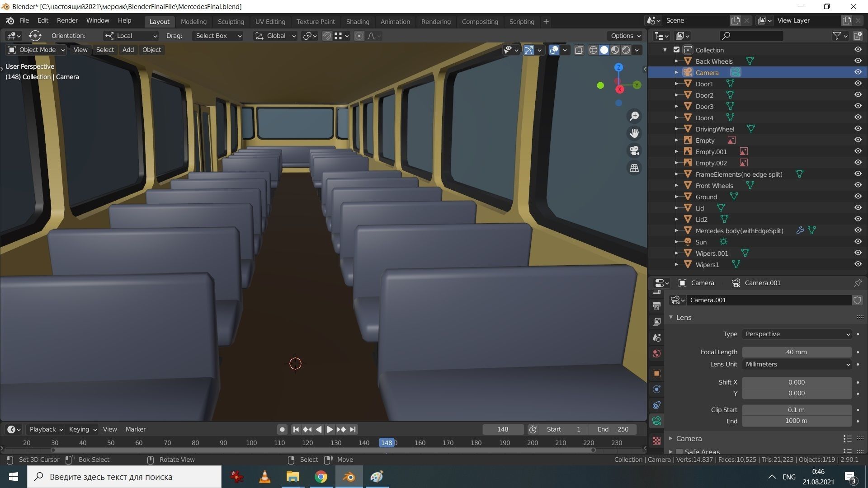Click the pan hand viewport icon

[634, 133]
